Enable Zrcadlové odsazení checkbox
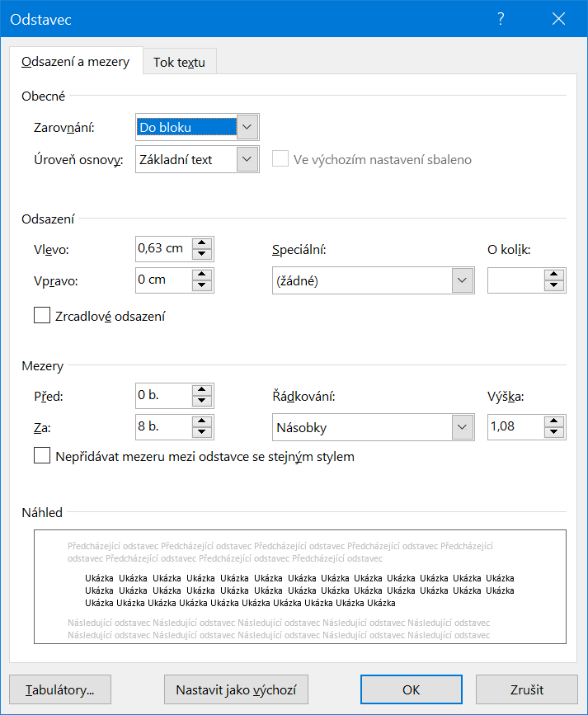 click(42, 316)
